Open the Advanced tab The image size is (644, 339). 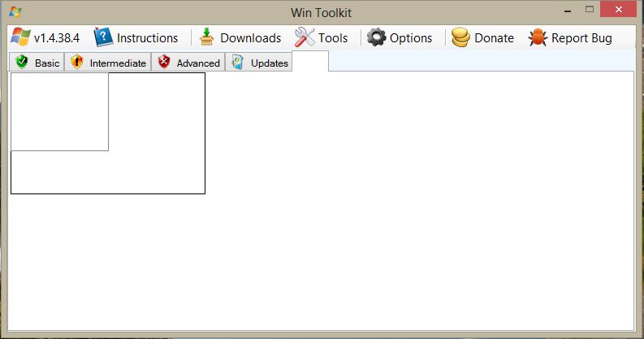188,62
